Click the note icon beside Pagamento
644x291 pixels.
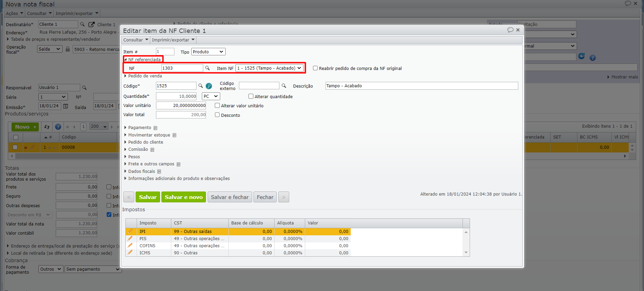(155, 128)
